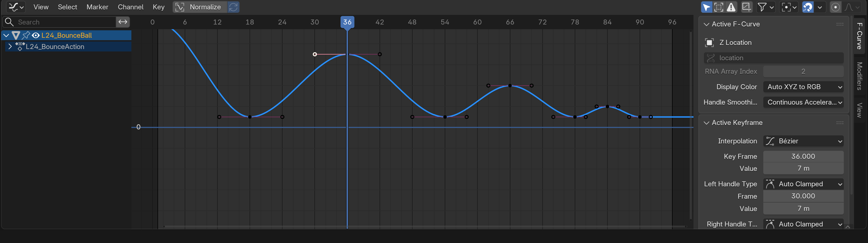Collapse the Active F-Curve panel
This screenshot has height=243, width=868.
click(x=707, y=24)
